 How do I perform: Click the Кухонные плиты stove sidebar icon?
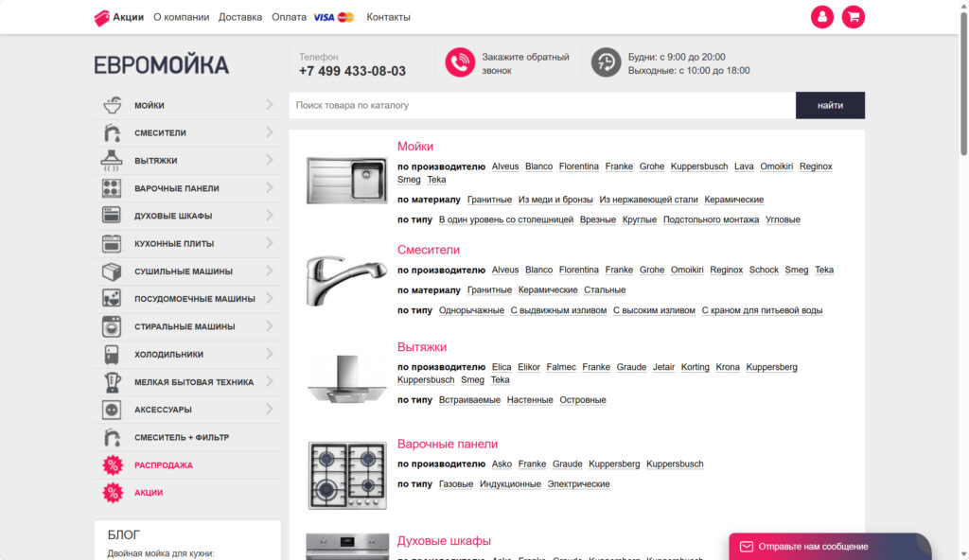pyautogui.click(x=112, y=243)
